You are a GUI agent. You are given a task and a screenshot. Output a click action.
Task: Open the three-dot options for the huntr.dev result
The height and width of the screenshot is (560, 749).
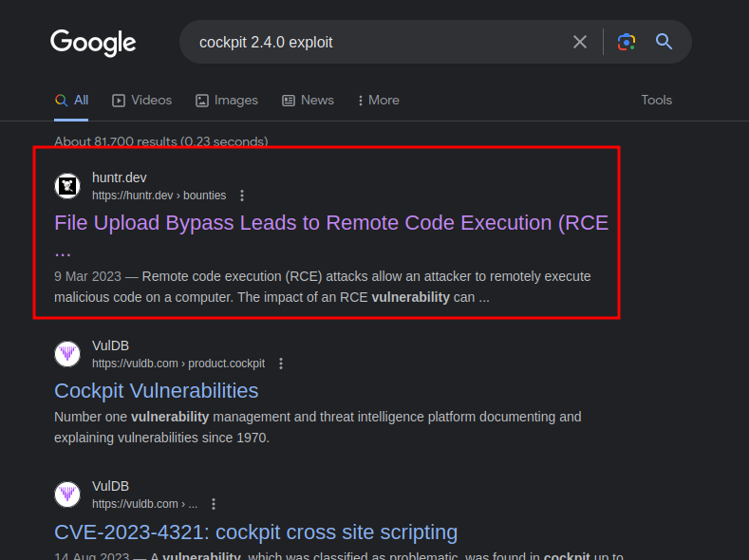tap(242, 196)
